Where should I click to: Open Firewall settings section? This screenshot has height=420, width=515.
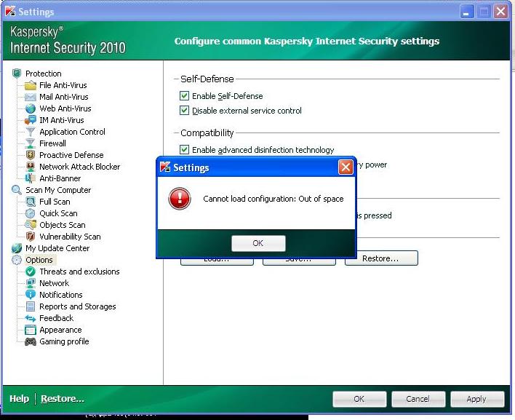[x=52, y=143]
